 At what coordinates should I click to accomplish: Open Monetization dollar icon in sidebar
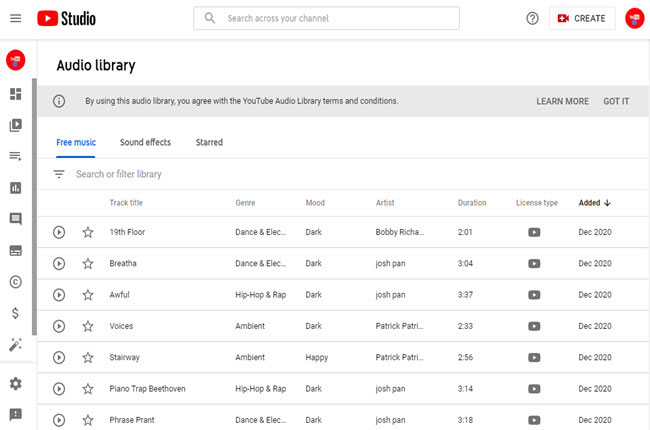(16, 313)
